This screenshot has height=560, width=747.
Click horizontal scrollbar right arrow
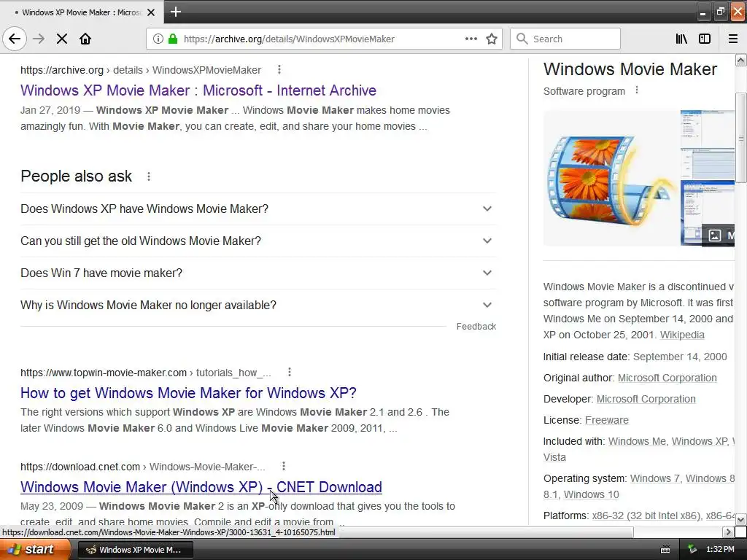point(728,532)
